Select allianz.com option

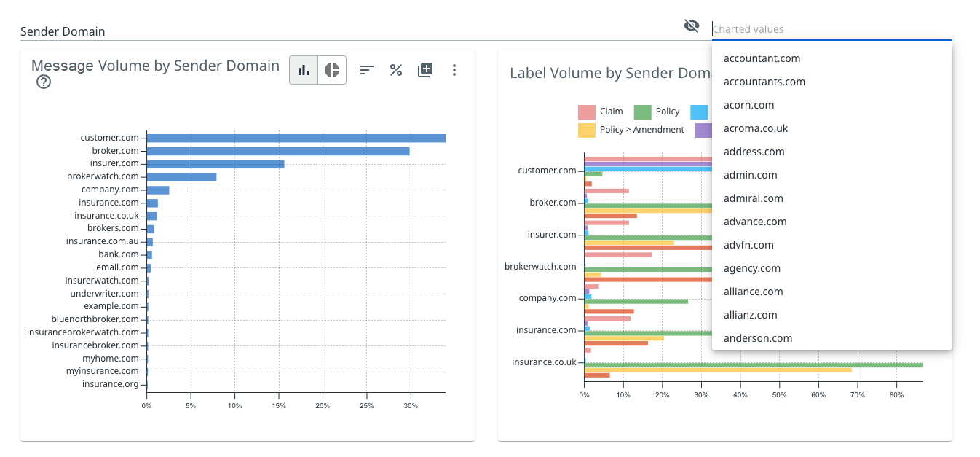750,315
